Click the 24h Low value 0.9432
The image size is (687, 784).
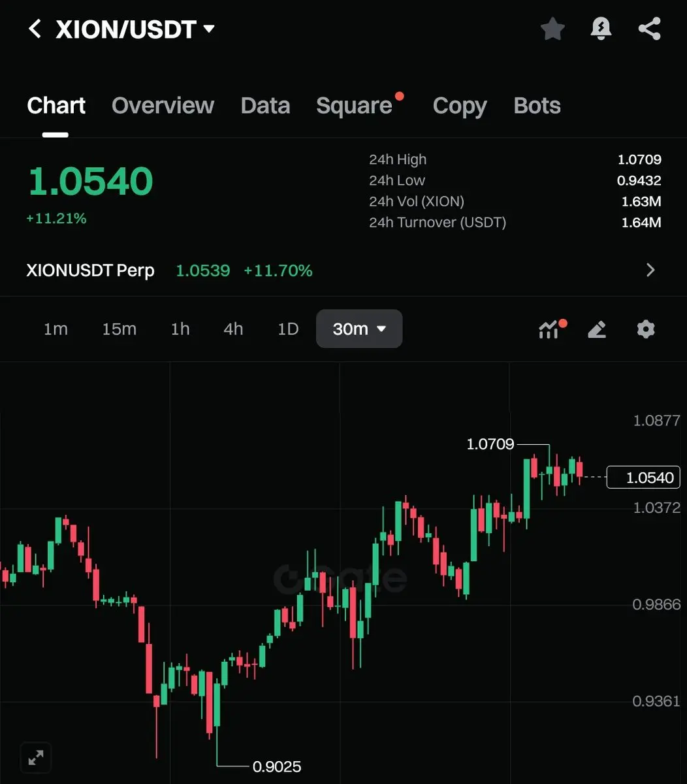click(639, 180)
